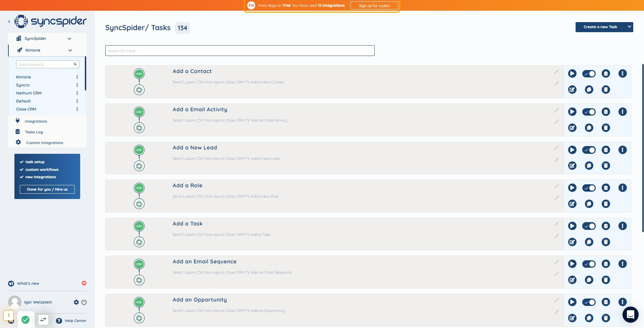
Task: Click Sign up for a plan
Action: point(374,6)
